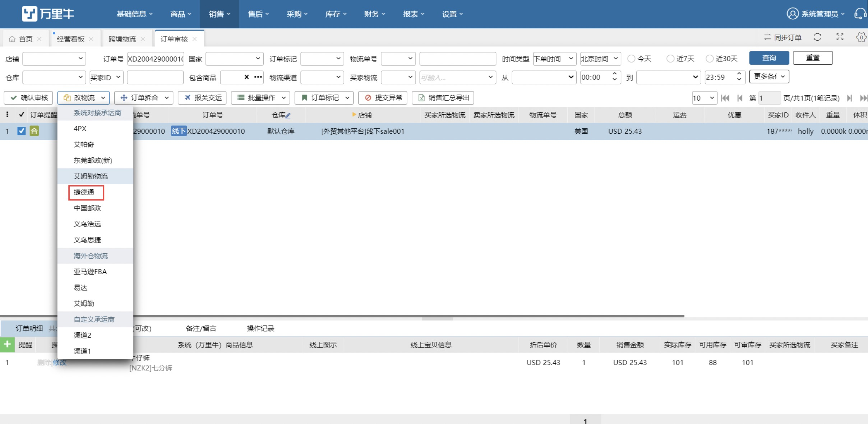Select the 今天 radio button

pyautogui.click(x=631, y=59)
